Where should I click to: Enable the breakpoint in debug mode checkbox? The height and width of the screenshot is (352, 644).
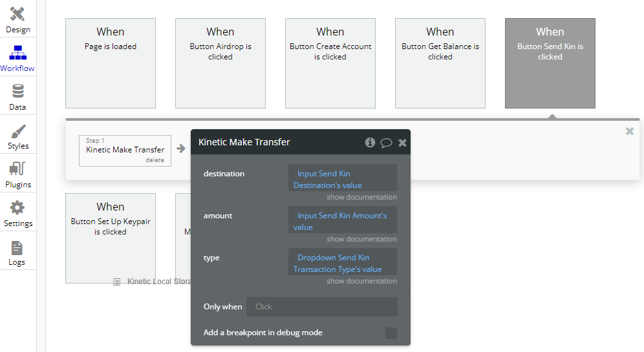[x=391, y=333]
